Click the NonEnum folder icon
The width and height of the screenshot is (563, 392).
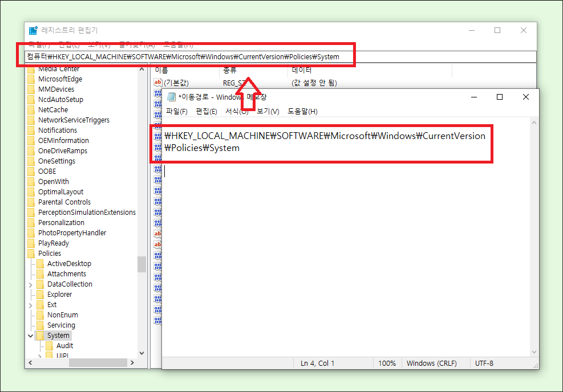point(40,315)
